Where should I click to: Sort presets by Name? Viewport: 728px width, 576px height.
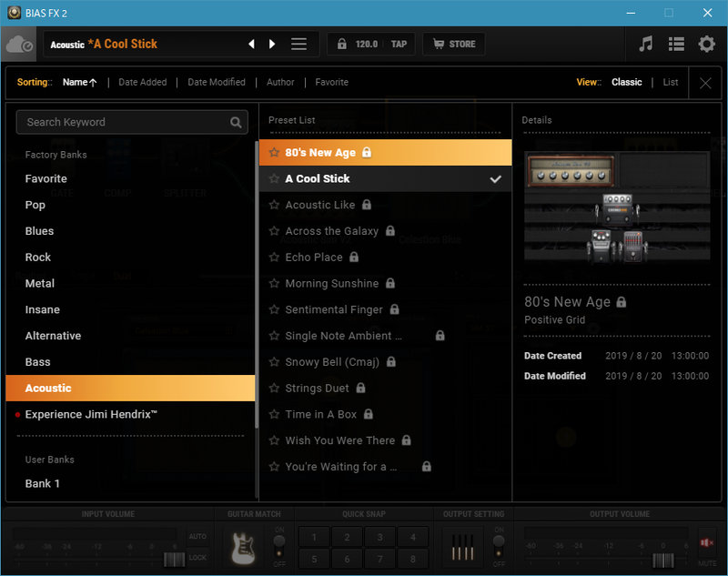click(80, 82)
